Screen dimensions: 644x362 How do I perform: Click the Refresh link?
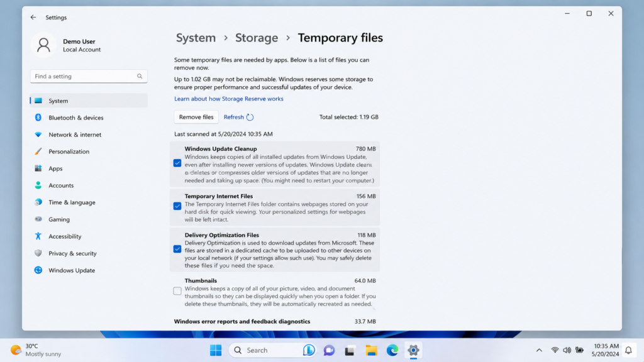pyautogui.click(x=234, y=117)
